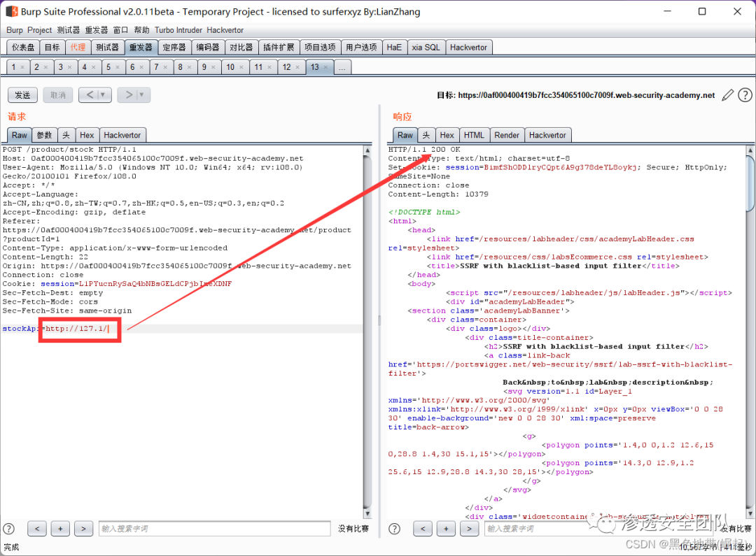This screenshot has height=556, width=756.
Task: Switch request view to Hackvertor tab
Action: tap(122, 136)
